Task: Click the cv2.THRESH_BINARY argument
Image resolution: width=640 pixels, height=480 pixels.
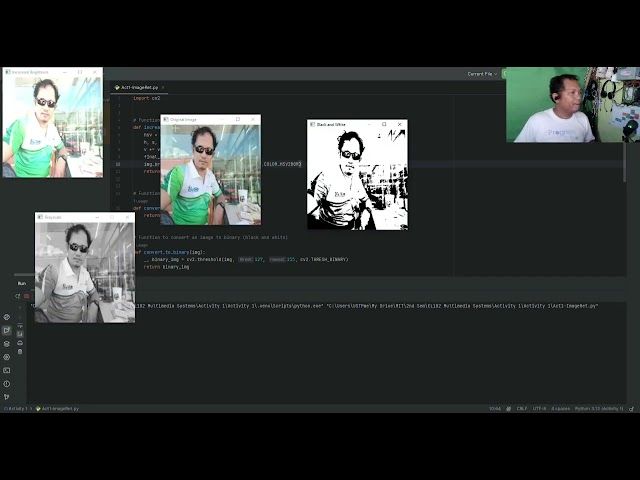Action: (x=324, y=260)
